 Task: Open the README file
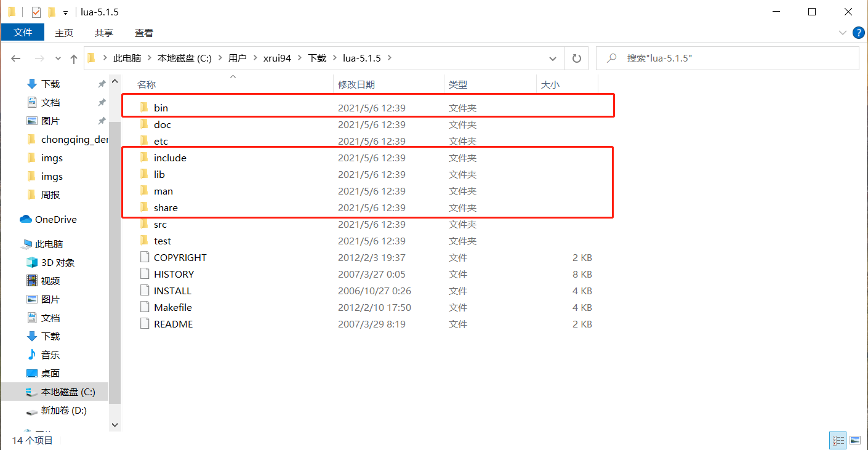174,323
